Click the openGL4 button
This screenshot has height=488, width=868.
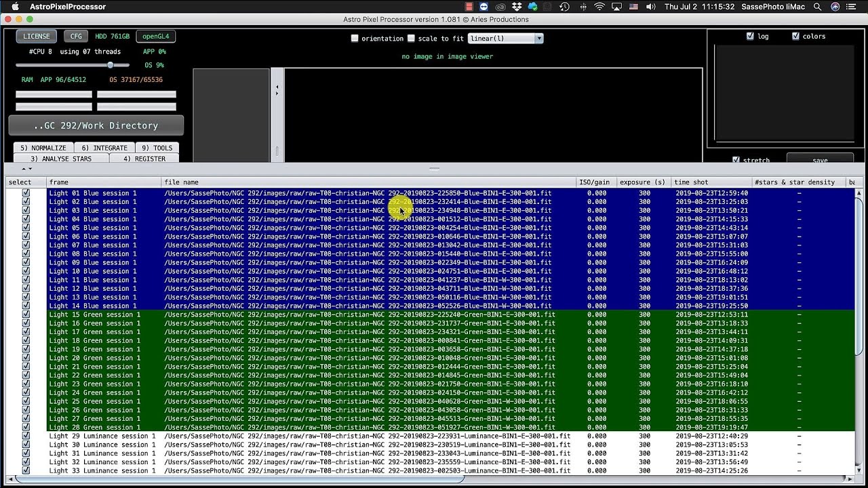click(156, 37)
